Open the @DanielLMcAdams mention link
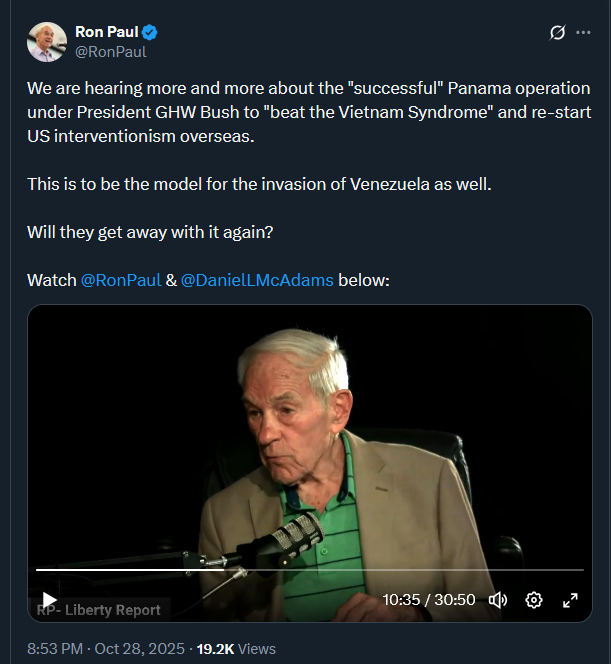611x664 pixels. [257, 280]
